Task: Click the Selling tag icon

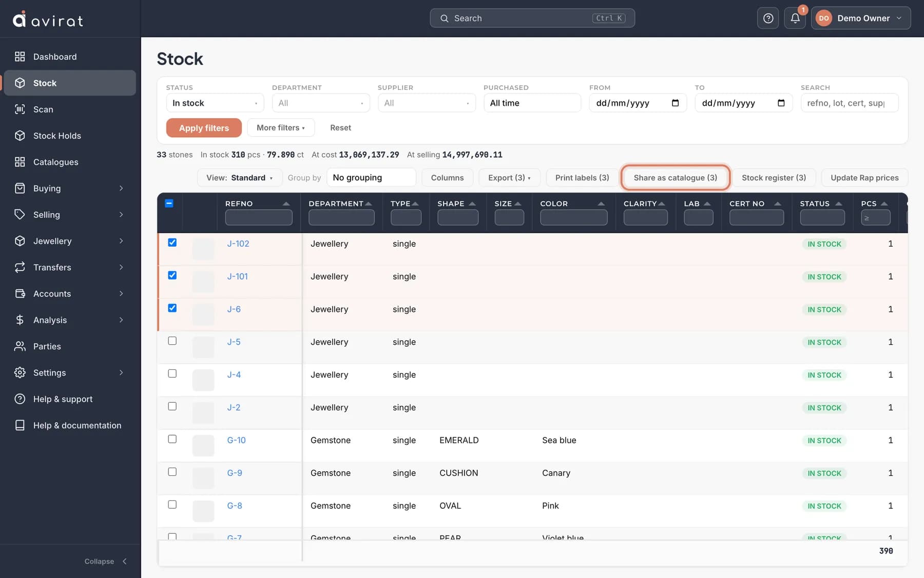Action: pos(20,214)
